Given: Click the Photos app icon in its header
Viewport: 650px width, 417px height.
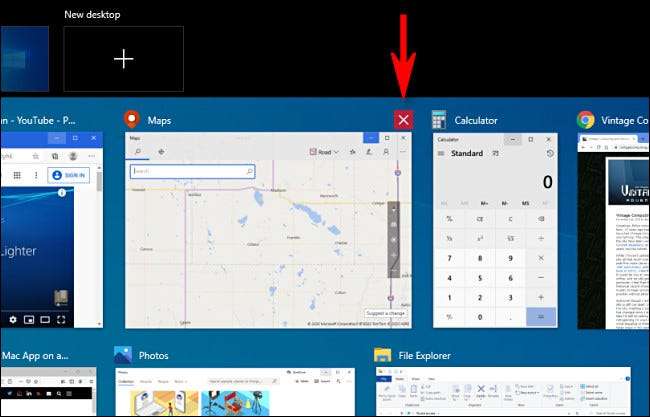Looking at the screenshot, I should pyautogui.click(x=123, y=355).
